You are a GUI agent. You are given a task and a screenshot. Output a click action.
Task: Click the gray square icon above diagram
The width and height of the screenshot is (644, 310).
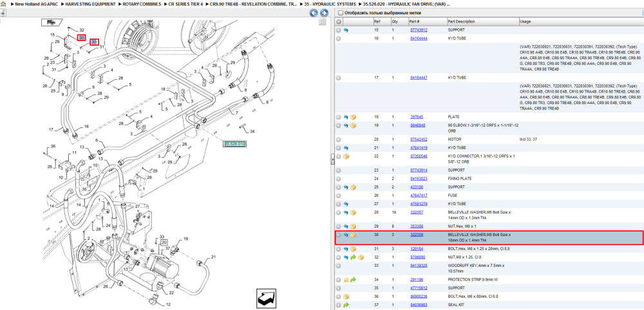pyautogui.click(x=323, y=22)
